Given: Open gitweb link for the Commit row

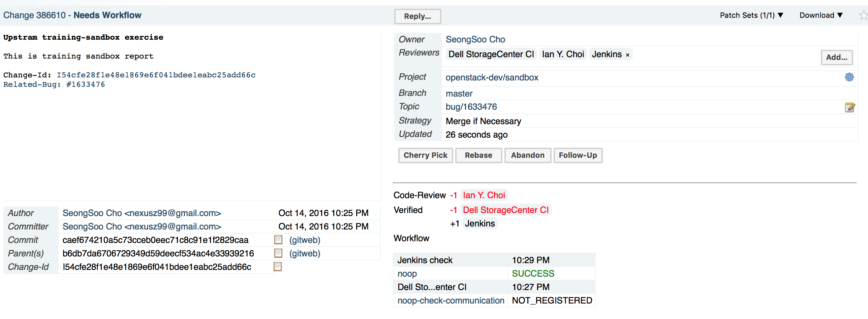Looking at the screenshot, I should click(x=305, y=240).
